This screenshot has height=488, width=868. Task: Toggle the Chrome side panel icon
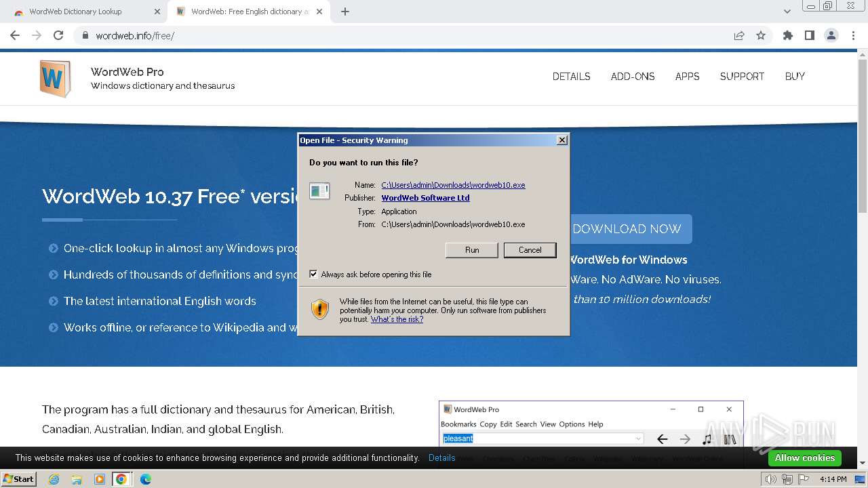[x=809, y=35]
